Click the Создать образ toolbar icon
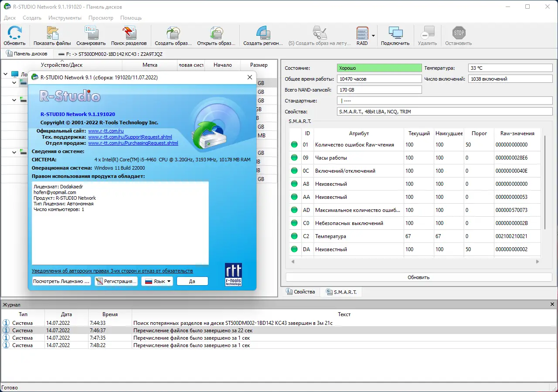 coord(173,33)
